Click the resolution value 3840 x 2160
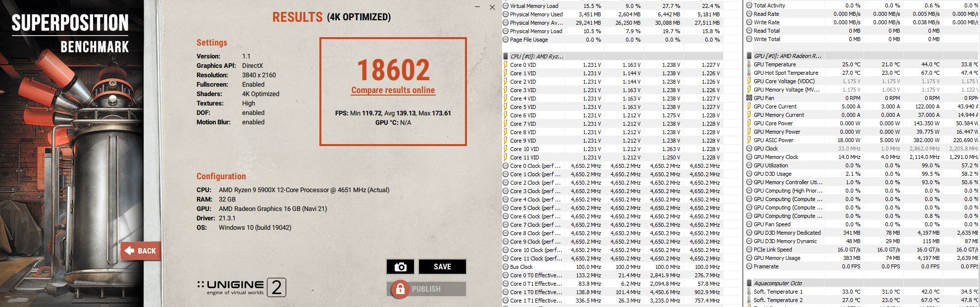The height and width of the screenshot is (307, 980). tap(259, 75)
